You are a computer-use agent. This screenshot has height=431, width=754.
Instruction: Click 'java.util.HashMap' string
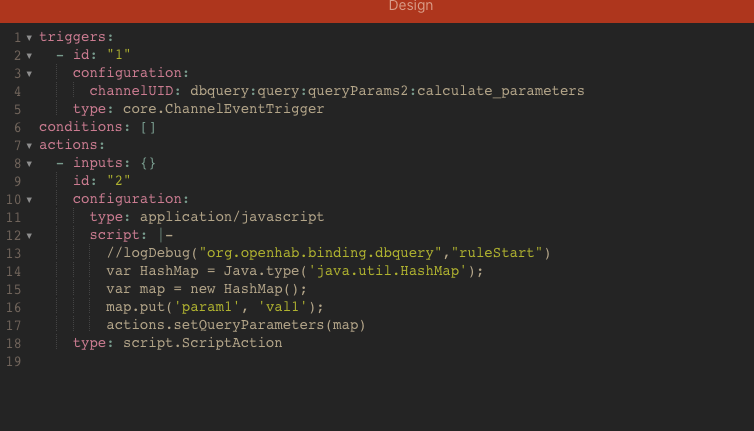tap(388, 271)
